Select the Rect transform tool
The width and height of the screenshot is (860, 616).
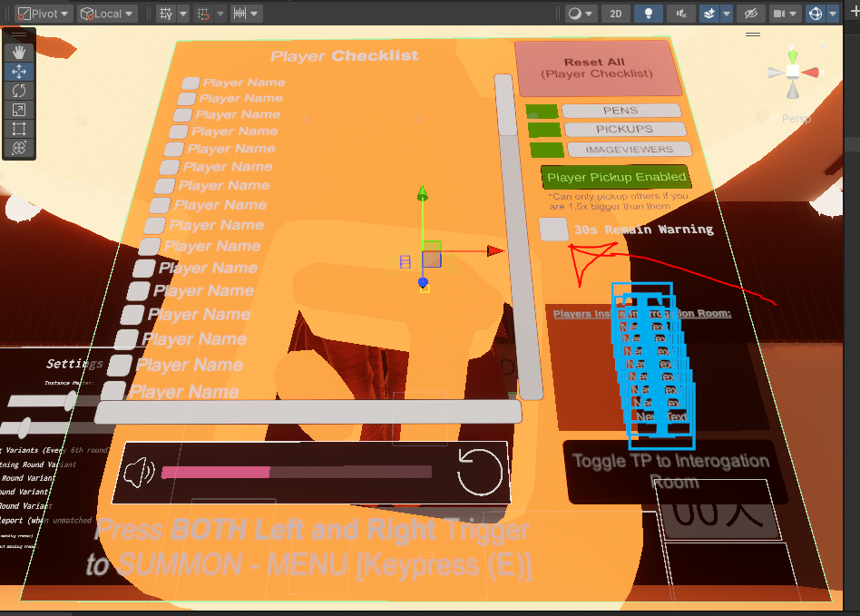click(x=19, y=130)
